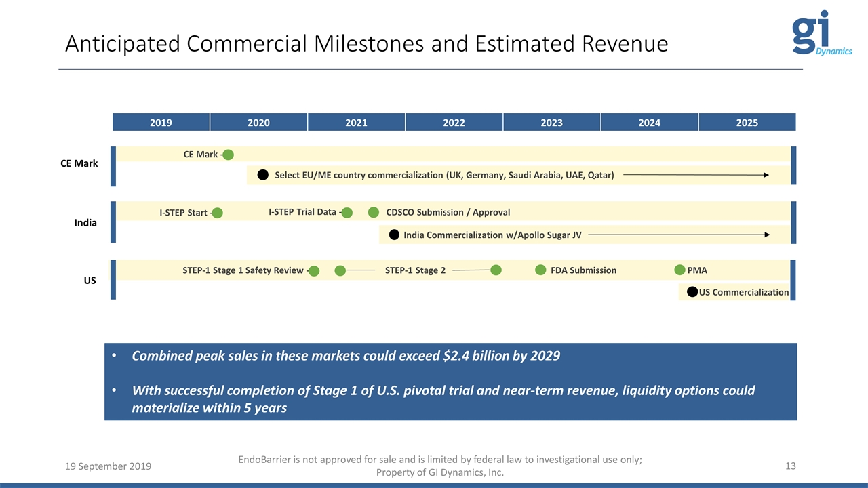The height and width of the screenshot is (488, 868).
Task: Click the black US Commercialization dot
Action: pos(692,291)
